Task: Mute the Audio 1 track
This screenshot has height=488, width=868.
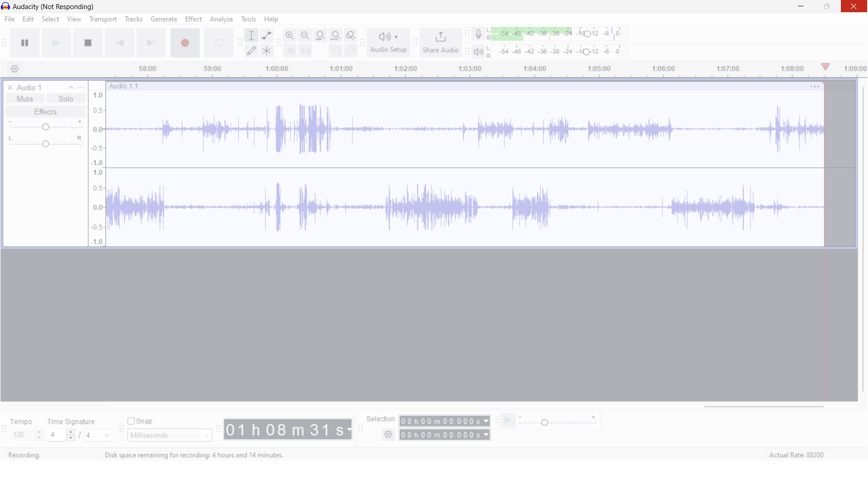Action: (25, 99)
